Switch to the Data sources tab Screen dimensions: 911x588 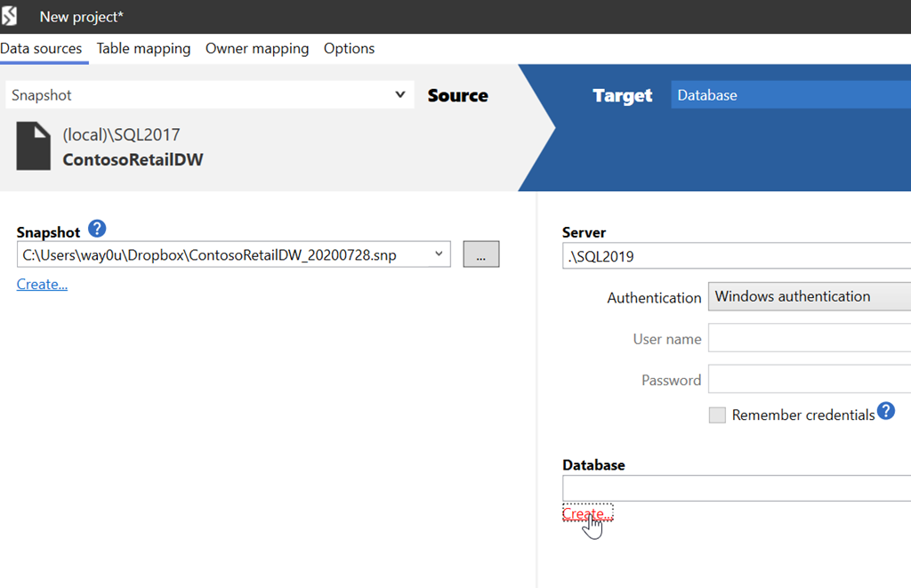click(x=41, y=49)
